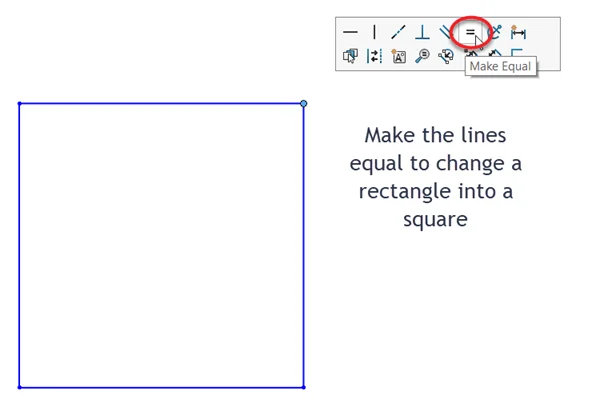
Task: Select the curve relation icon after Make Equal
Action: pyautogui.click(x=494, y=32)
